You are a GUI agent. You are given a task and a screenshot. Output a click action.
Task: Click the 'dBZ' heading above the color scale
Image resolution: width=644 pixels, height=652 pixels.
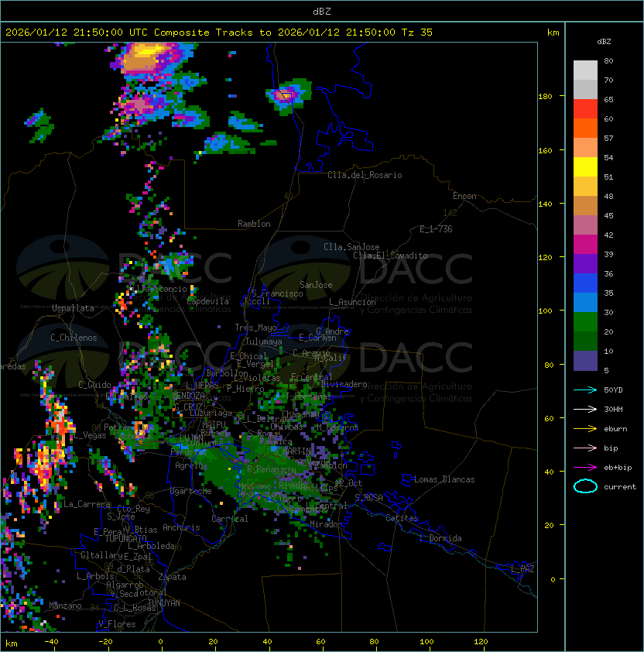[604, 42]
